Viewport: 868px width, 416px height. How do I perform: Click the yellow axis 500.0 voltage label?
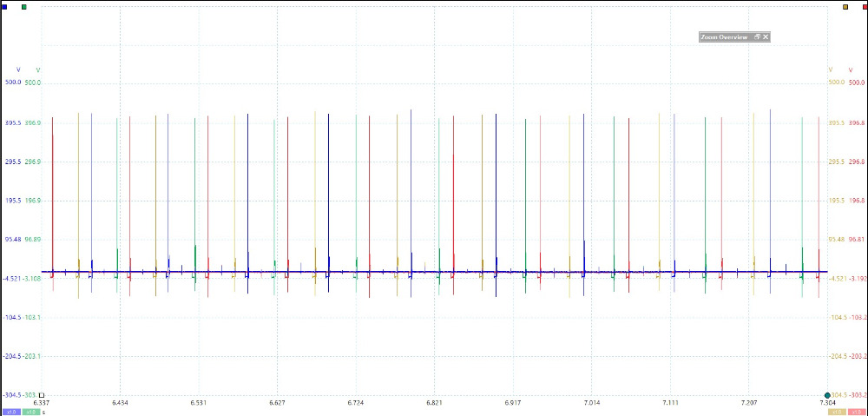pos(836,83)
